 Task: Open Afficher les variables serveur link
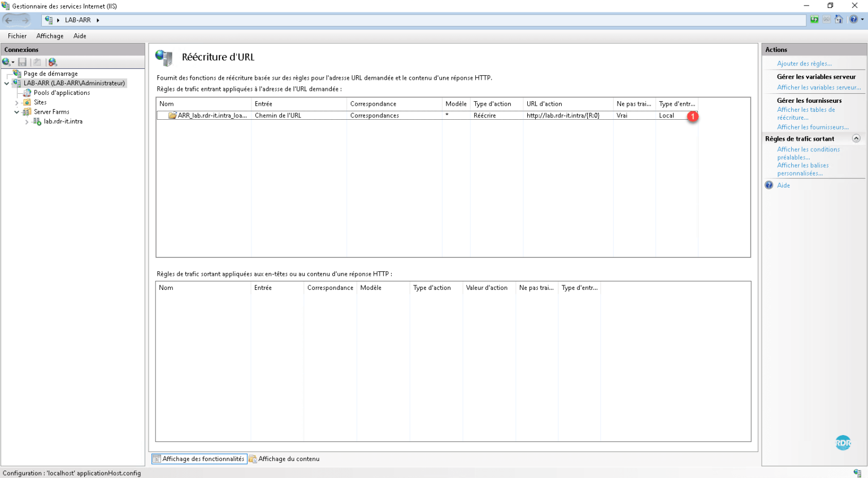819,88
